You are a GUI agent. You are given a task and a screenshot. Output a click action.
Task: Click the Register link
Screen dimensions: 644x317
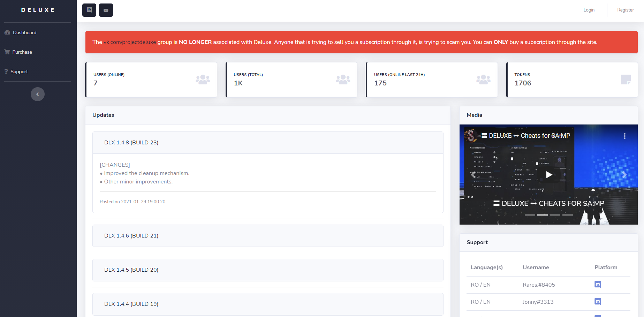click(625, 10)
